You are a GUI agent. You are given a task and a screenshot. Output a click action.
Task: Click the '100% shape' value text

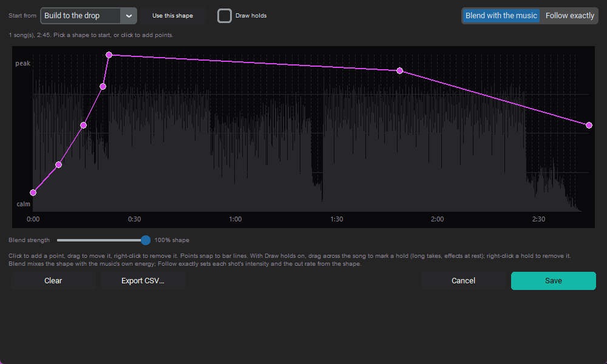click(172, 240)
